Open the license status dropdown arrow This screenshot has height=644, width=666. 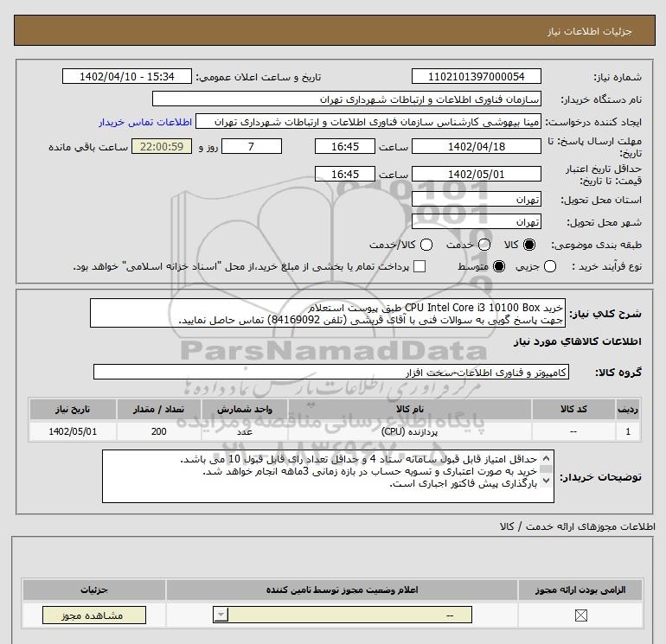(221, 615)
